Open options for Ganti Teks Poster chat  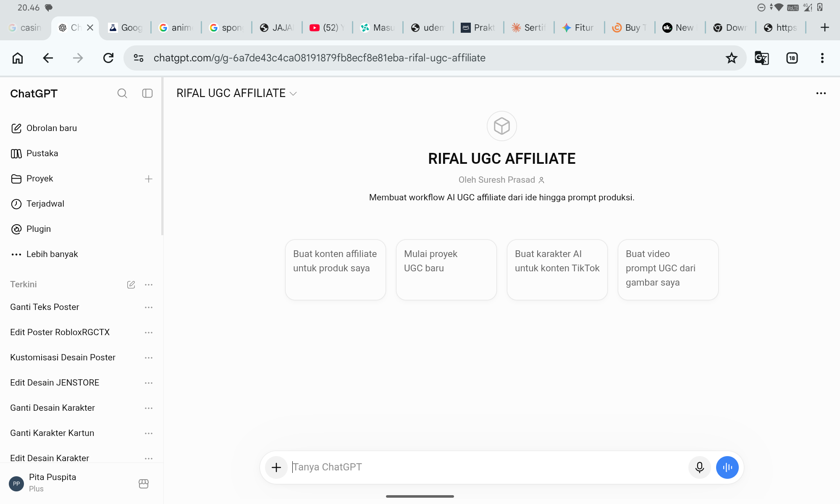[149, 307]
